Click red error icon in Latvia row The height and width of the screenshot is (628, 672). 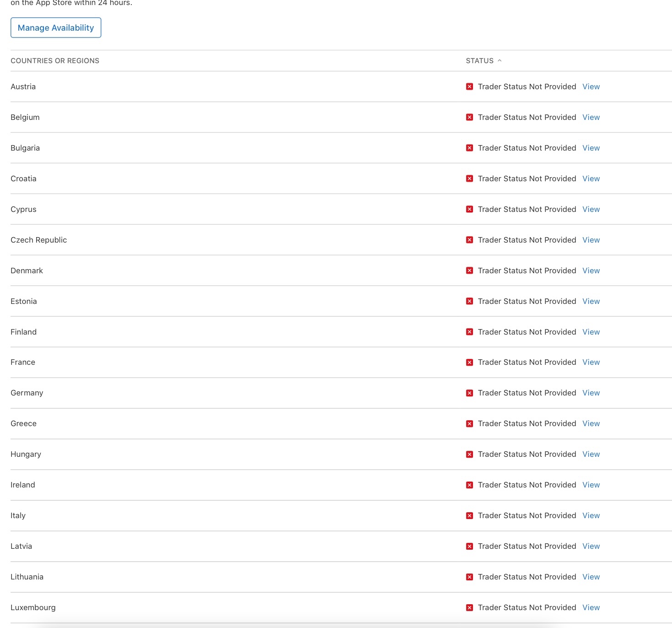469,547
